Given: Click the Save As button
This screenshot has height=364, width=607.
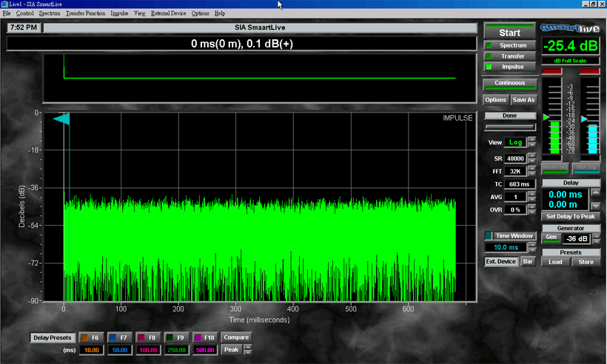Looking at the screenshot, I should [523, 100].
